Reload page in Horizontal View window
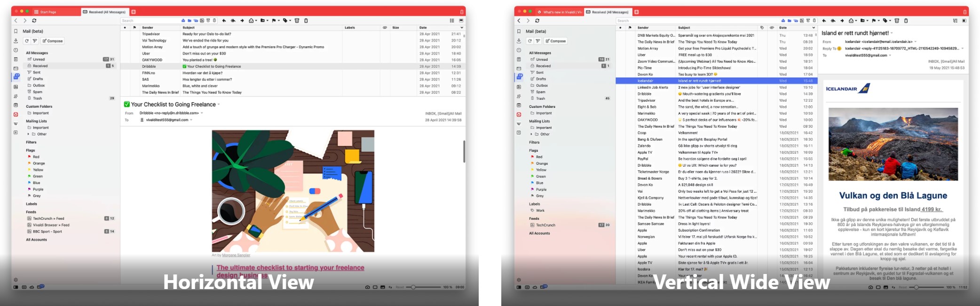980x306 pixels. point(34,21)
